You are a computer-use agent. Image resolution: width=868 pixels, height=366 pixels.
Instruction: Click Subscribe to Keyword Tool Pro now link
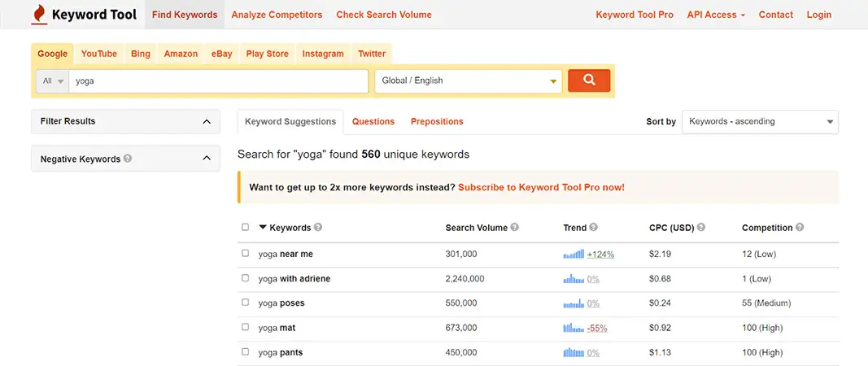(541, 187)
